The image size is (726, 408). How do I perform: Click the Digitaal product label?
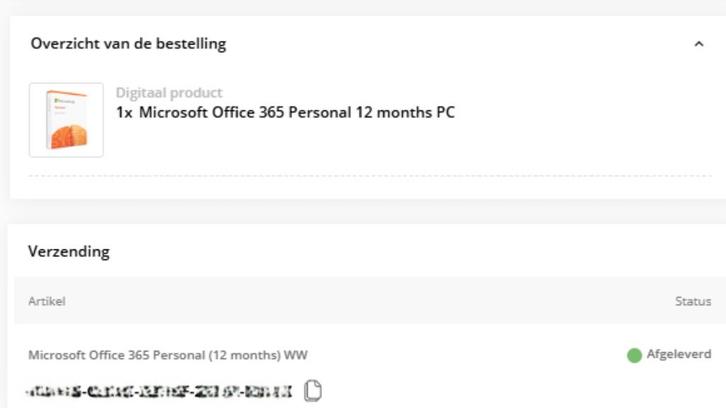169,93
